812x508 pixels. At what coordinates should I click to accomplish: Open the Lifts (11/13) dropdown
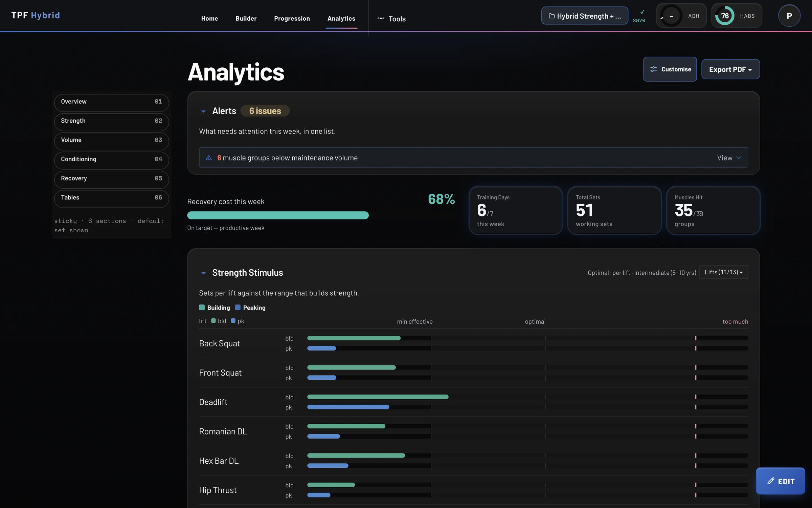(x=724, y=272)
